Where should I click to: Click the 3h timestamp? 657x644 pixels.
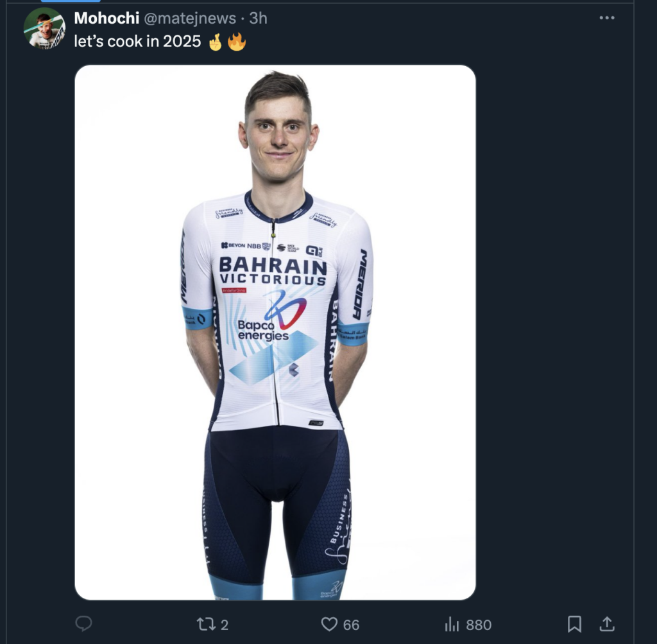(258, 19)
